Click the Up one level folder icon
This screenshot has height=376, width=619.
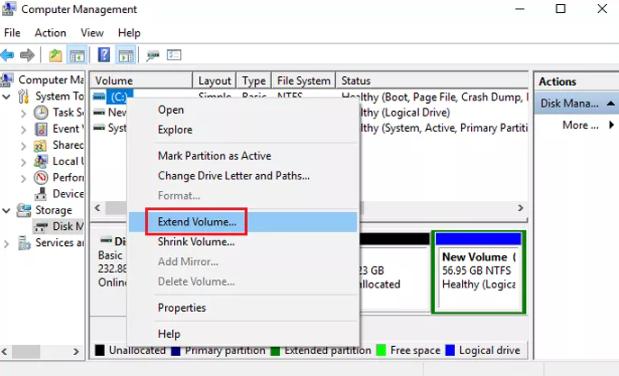55,55
